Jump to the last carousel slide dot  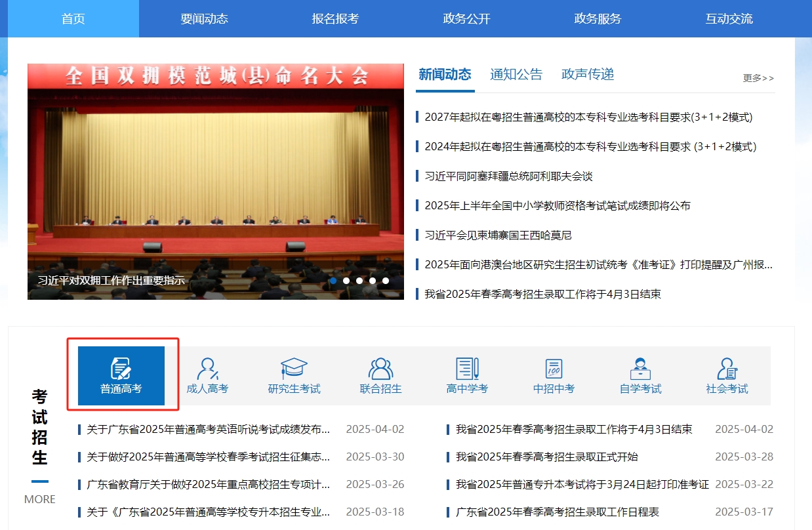(x=386, y=281)
